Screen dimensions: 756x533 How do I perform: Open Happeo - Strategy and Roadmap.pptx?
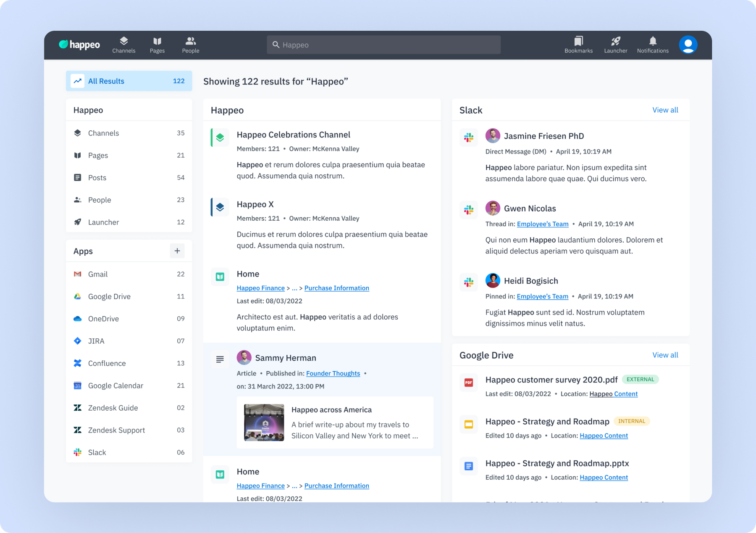(557, 463)
